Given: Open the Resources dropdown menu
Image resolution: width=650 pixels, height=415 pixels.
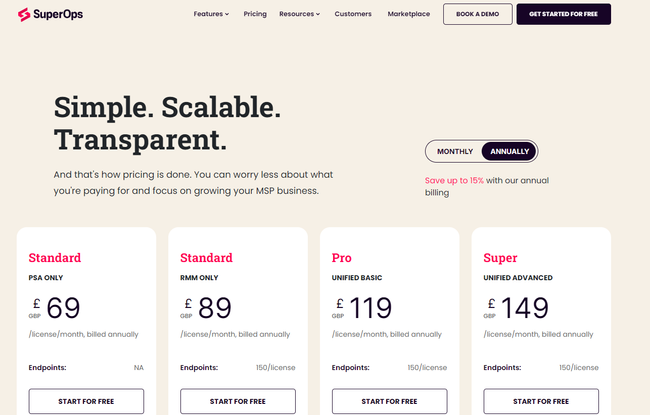Looking at the screenshot, I should point(299,14).
